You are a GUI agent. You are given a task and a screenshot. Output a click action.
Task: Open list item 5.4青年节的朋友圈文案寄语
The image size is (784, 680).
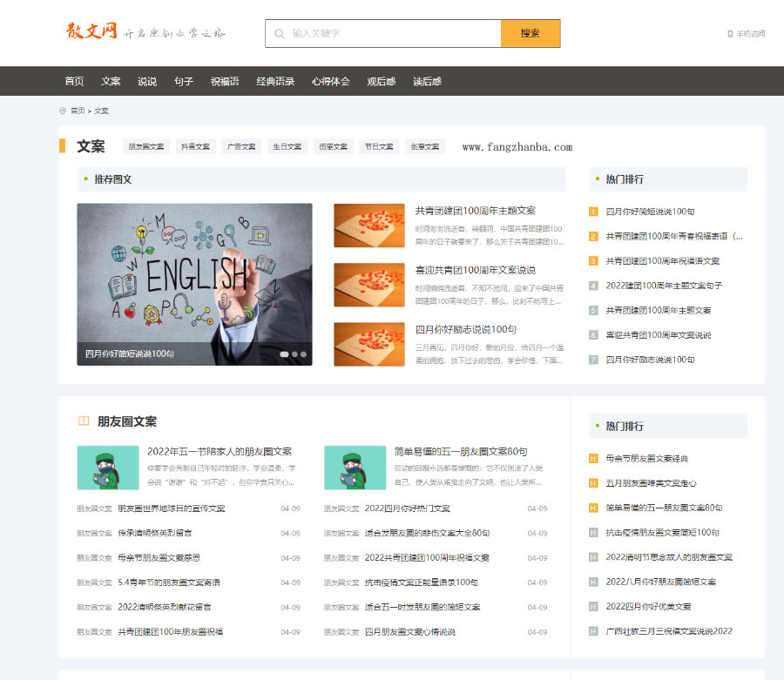pyautogui.click(x=169, y=582)
